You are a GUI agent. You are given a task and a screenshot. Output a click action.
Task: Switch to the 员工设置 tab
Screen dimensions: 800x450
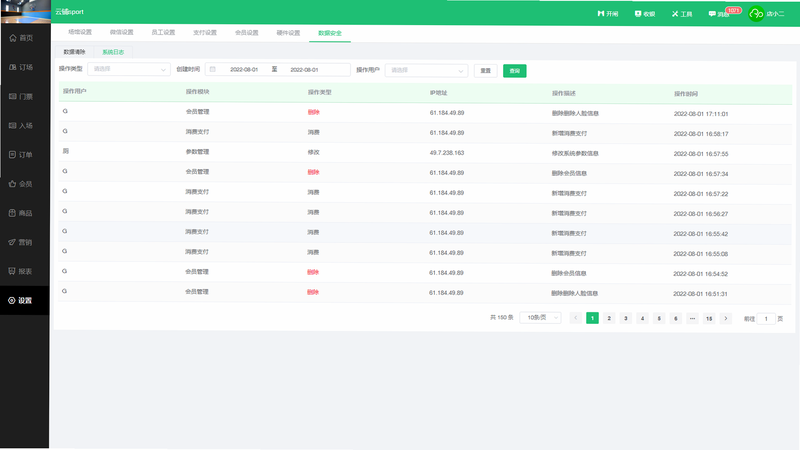pyautogui.click(x=163, y=32)
